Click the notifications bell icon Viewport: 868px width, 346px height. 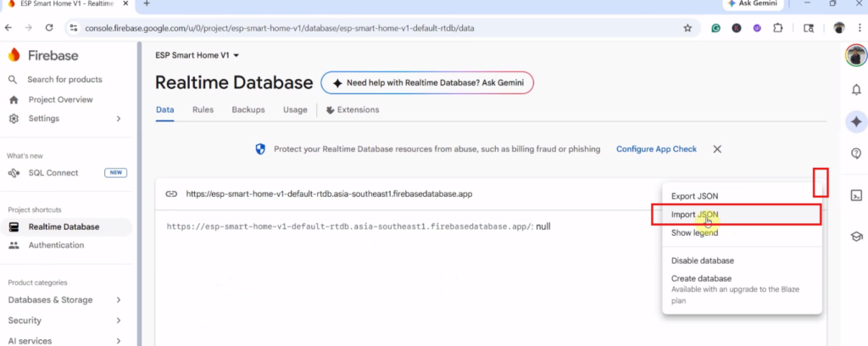pos(856,90)
